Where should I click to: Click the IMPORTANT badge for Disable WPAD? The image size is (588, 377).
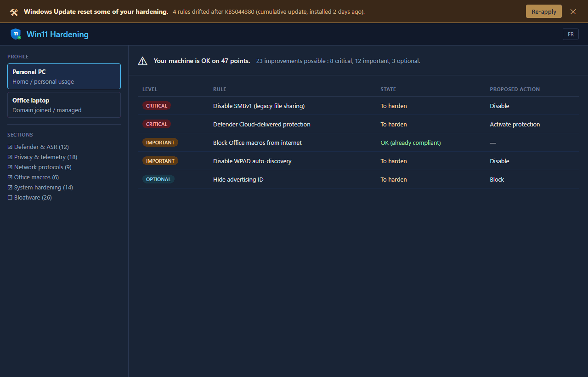click(160, 161)
